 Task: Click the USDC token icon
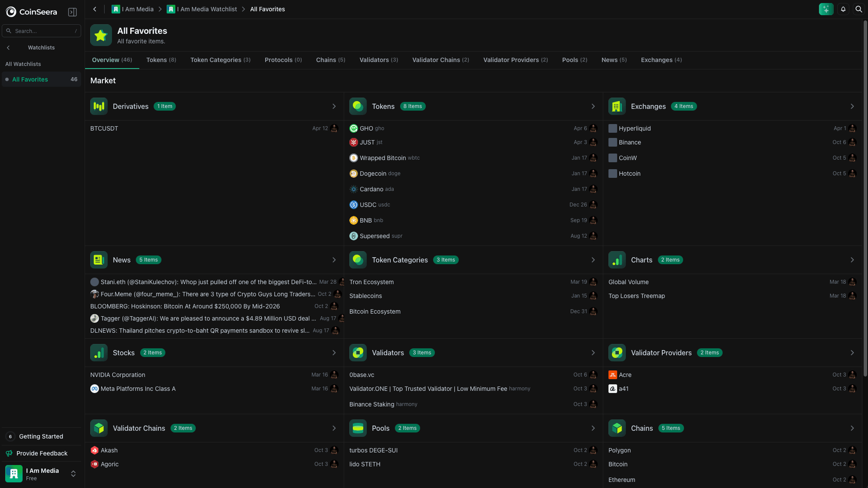(354, 205)
